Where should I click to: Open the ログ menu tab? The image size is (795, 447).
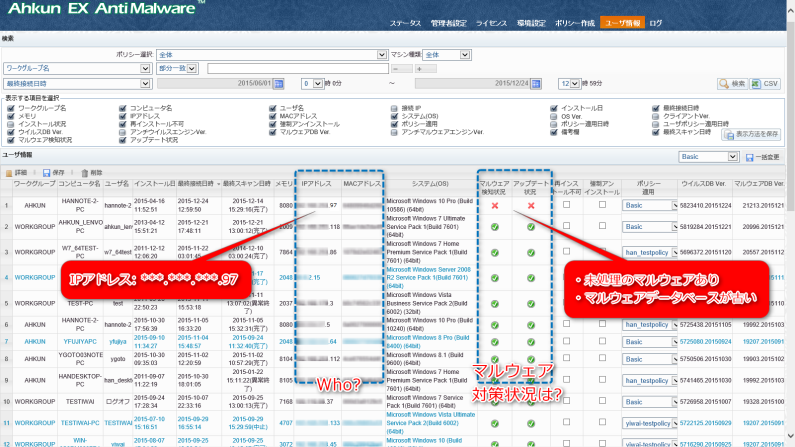tap(656, 23)
